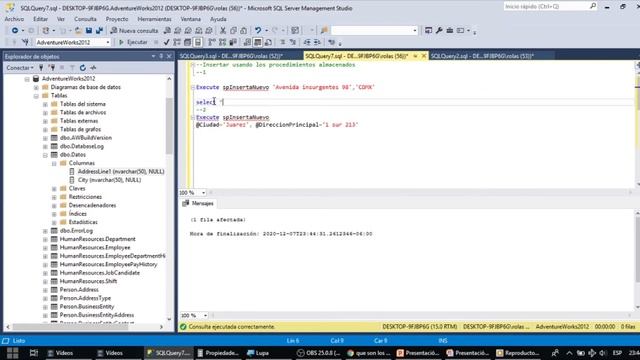Click the Paste icon in toolbar
The height and width of the screenshot is (360, 640).
tap(243, 31)
